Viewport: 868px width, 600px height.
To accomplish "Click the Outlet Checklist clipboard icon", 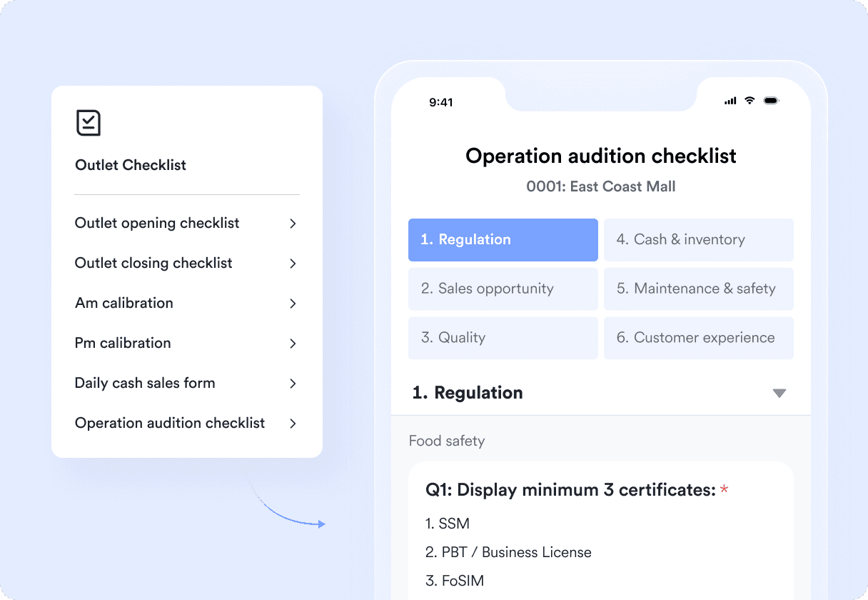I will [89, 122].
